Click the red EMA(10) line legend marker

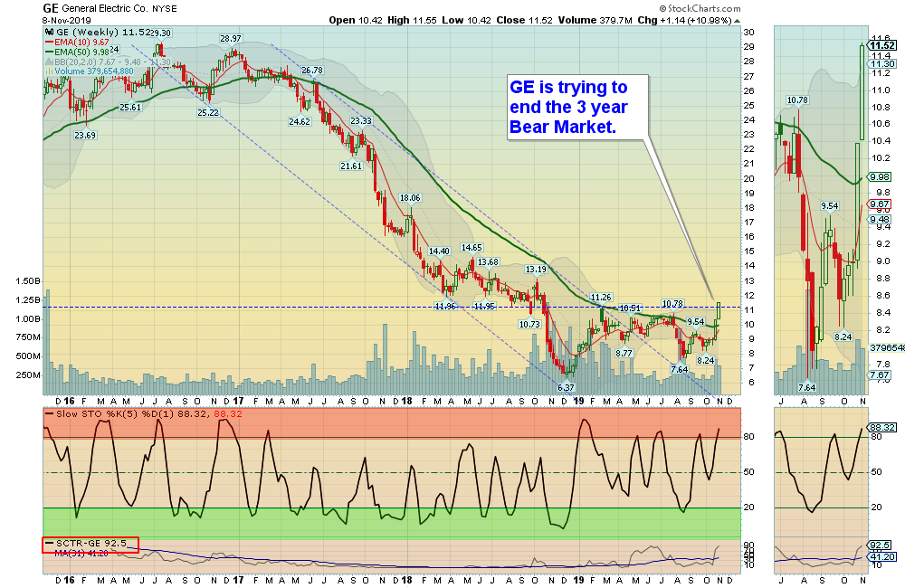coord(50,43)
